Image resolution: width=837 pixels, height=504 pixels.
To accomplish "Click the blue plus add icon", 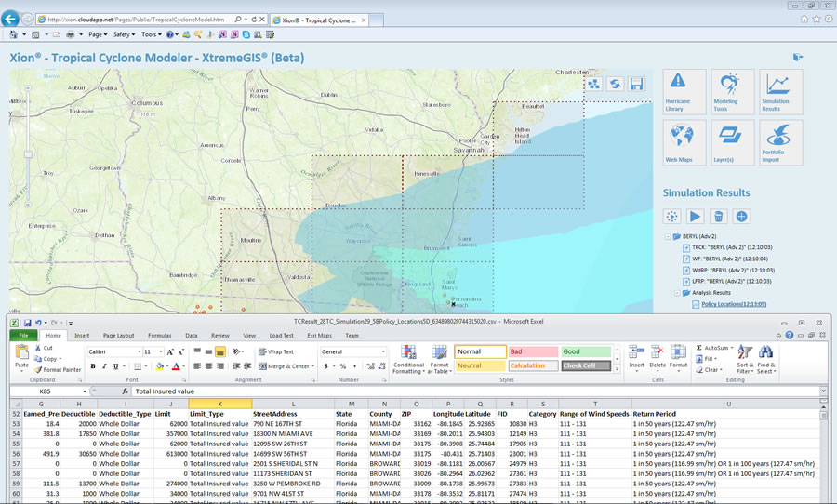I will click(741, 217).
